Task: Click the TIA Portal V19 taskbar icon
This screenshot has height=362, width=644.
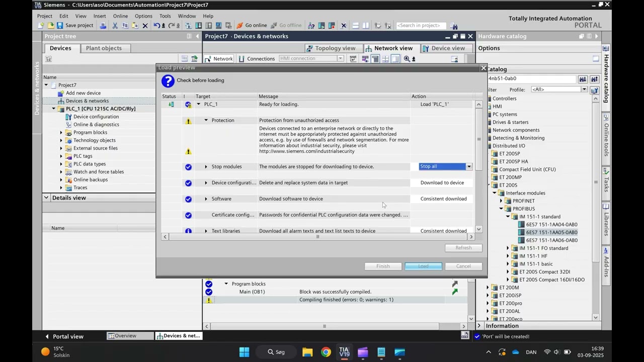Action: (x=344, y=352)
